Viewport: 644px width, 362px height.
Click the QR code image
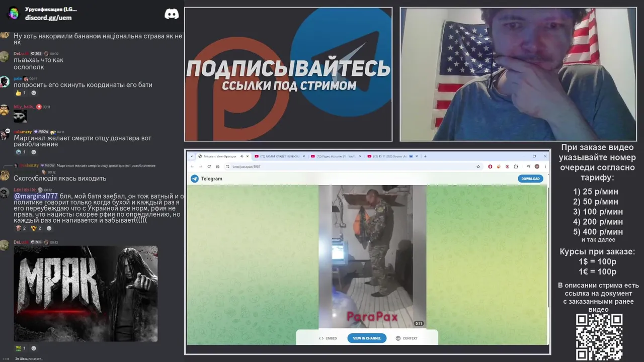pyautogui.click(x=599, y=337)
